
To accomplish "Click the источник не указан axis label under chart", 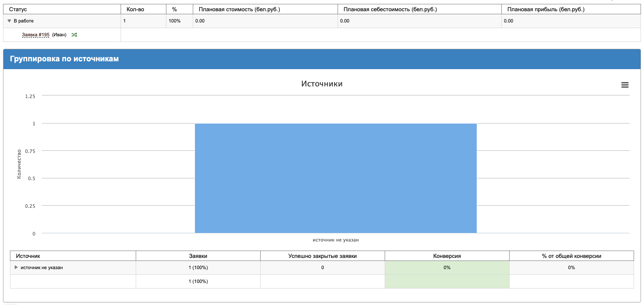I will click(x=335, y=240).
